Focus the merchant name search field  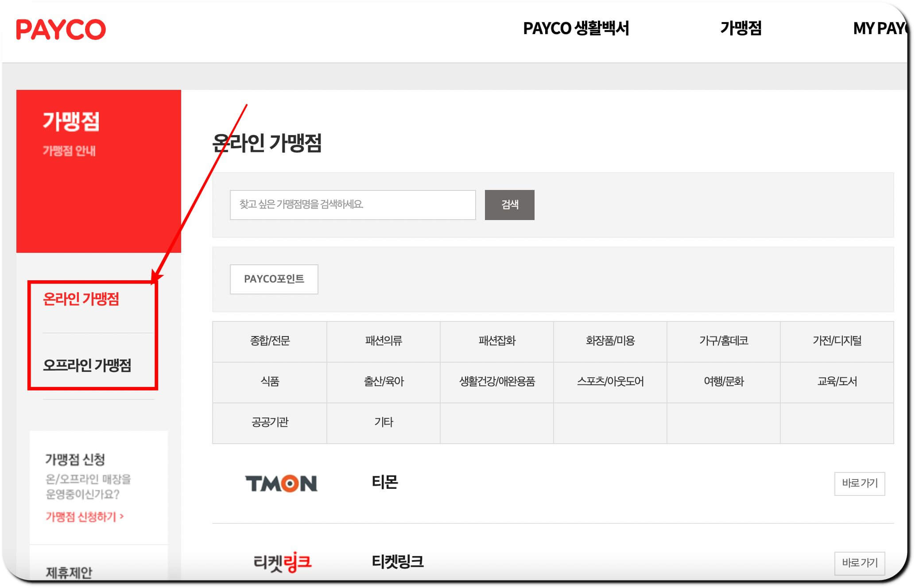pos(353,205)
